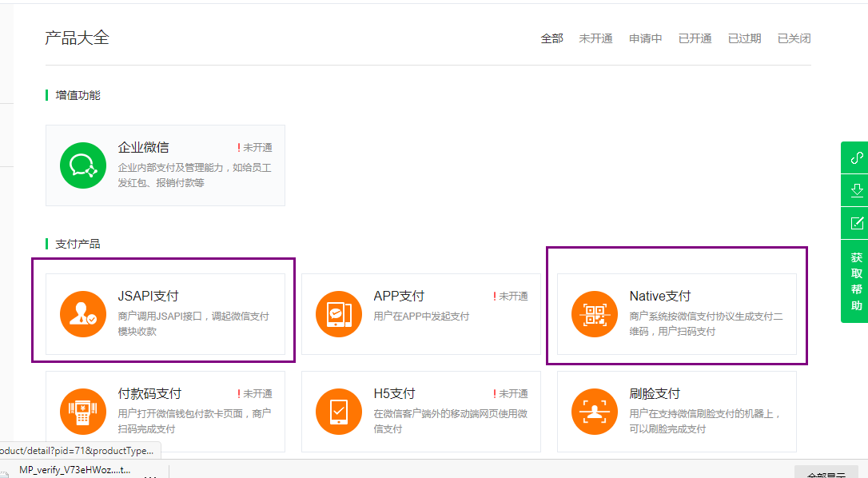The image size is (868, 478).
Task: Click the H5支付 mobile checkmark icon
Action: coord(339,412)
